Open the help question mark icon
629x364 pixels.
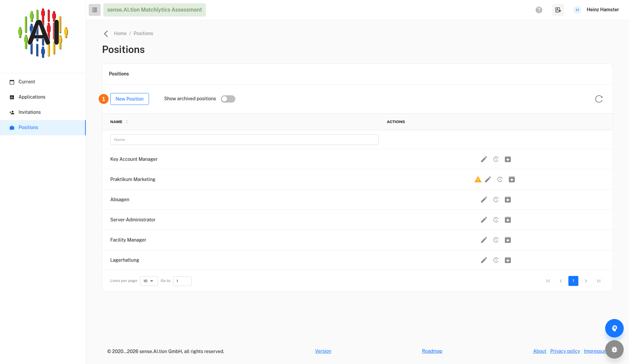pos(539,10)
